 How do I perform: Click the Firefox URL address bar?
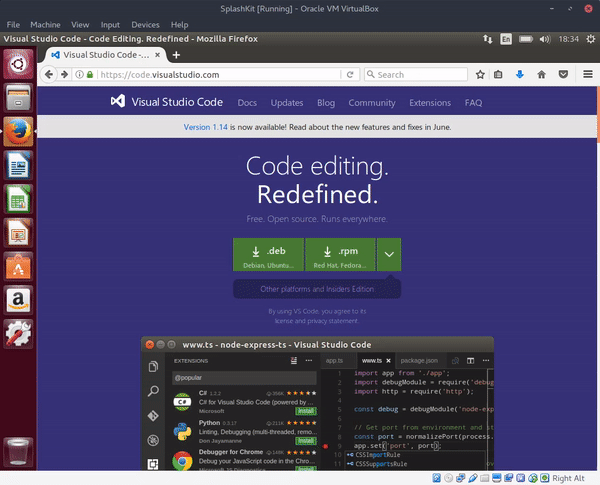pyautogui.click(x=218, y=75)
